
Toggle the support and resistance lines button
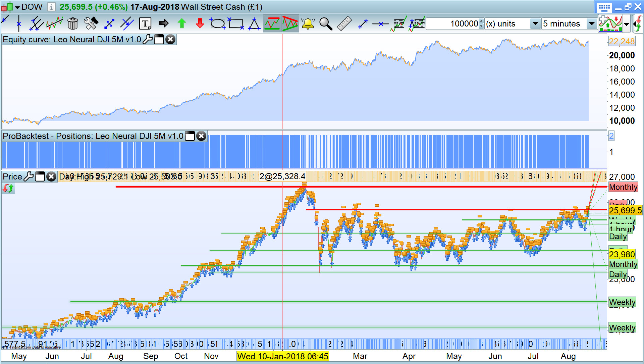[272, 24]
